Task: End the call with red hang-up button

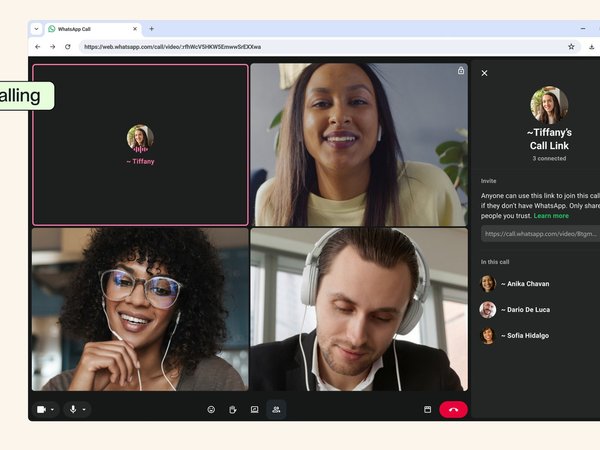Action: click(x=453, y=410)
